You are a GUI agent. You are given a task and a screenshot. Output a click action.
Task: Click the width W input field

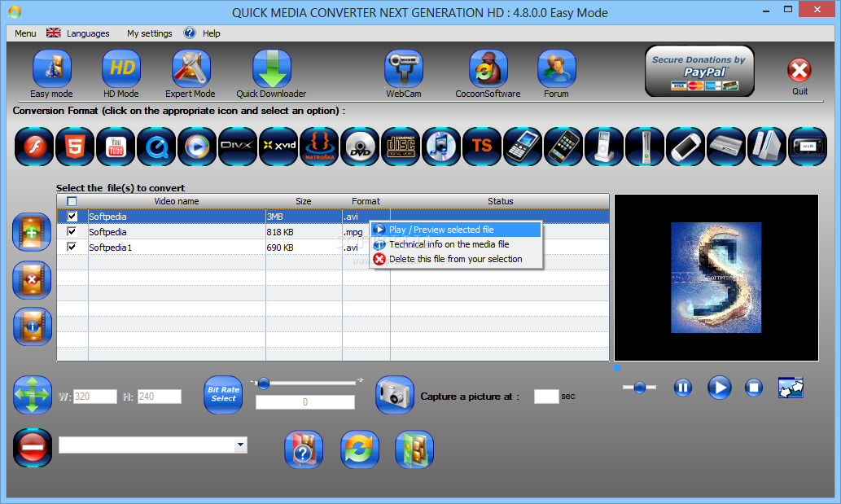[95, 397]
